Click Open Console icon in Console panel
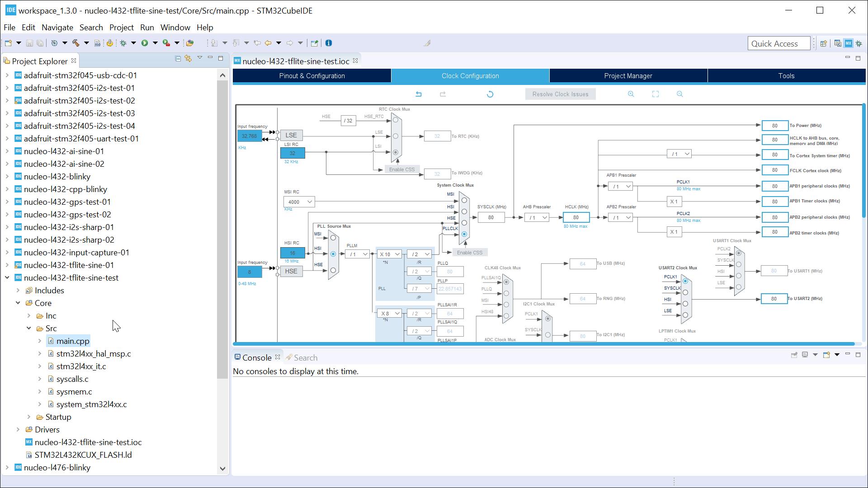The image size is (868, 488). (826, 355)
